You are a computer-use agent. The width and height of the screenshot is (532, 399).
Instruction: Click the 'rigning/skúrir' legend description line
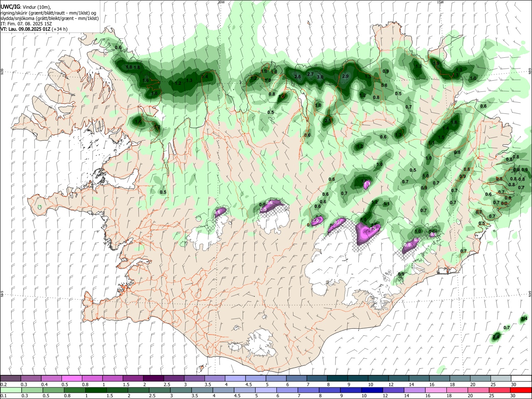tap(49, 13)
